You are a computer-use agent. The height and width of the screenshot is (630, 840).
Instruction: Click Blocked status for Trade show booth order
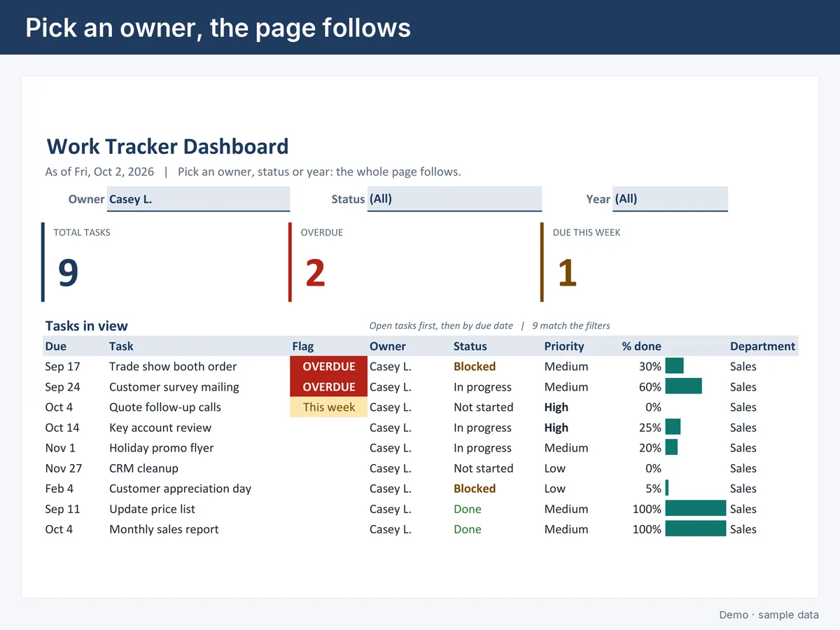(x=475, y=366)
